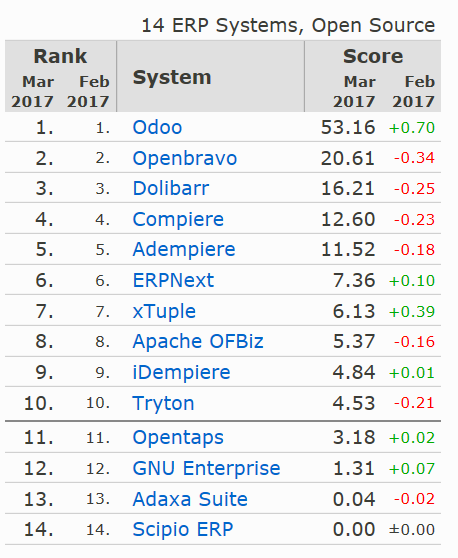Screen dimensions: 458x558
Task: Open the Apache OFBiz link
Action: (198, 342)
